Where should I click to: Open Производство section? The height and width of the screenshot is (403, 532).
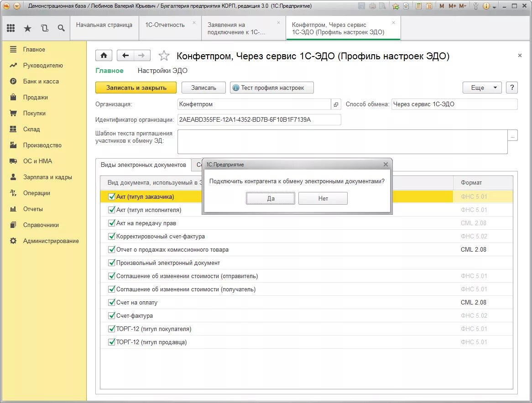[x=42, y=145]
